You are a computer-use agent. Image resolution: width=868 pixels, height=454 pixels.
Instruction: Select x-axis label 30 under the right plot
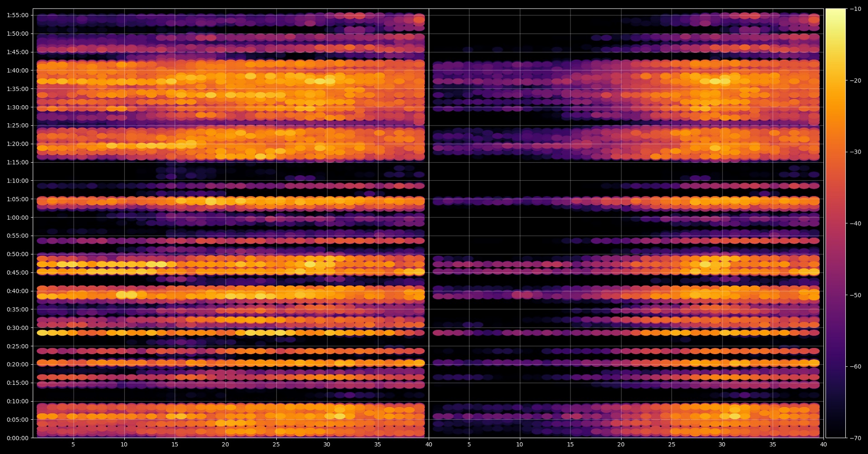click(722, 445)
